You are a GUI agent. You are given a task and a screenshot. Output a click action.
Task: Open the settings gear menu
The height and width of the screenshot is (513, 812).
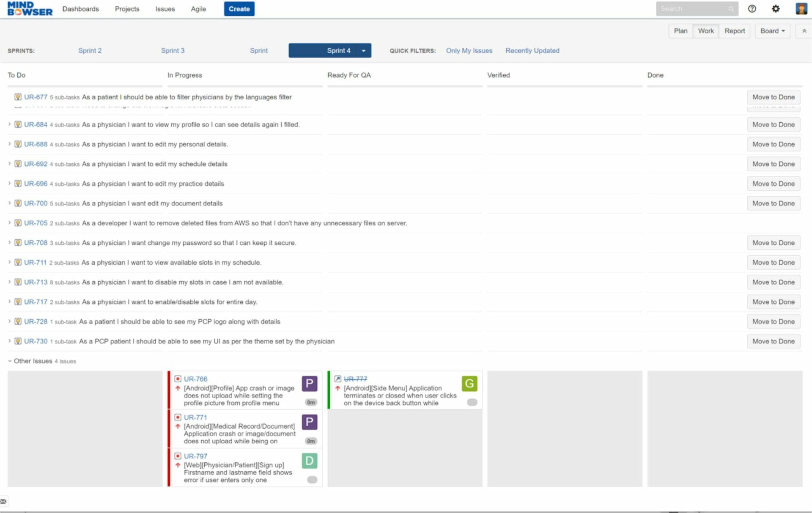click(776, 8)
